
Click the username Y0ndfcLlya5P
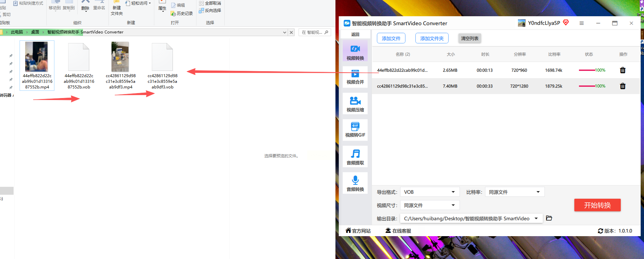click(544, 23)
